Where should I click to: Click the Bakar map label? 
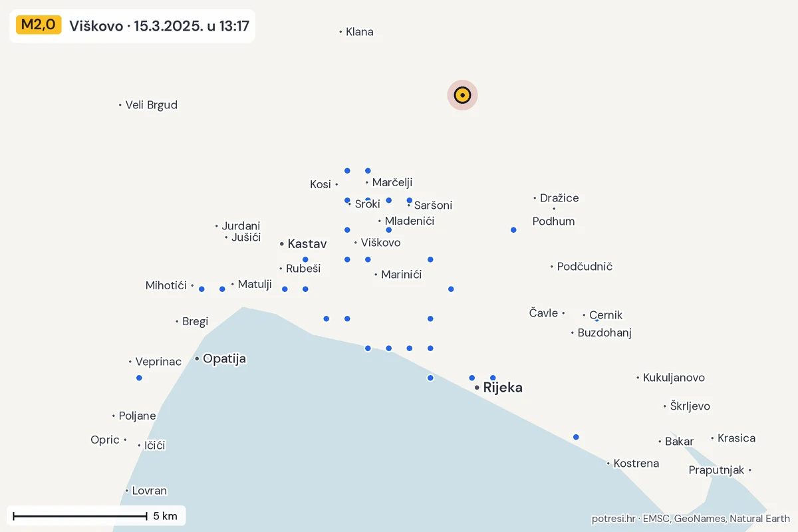[x=679, y=442]
